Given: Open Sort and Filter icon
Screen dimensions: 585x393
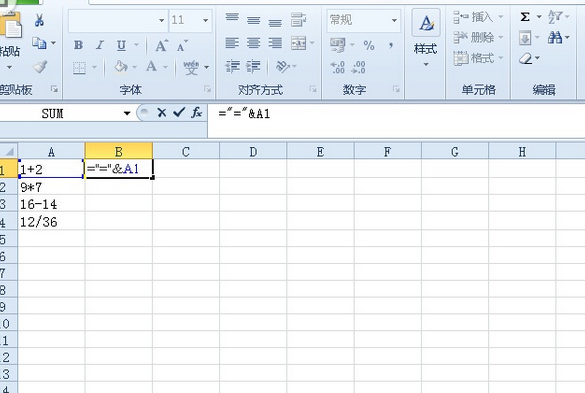Looking at the screenshot, I should 555,17.
